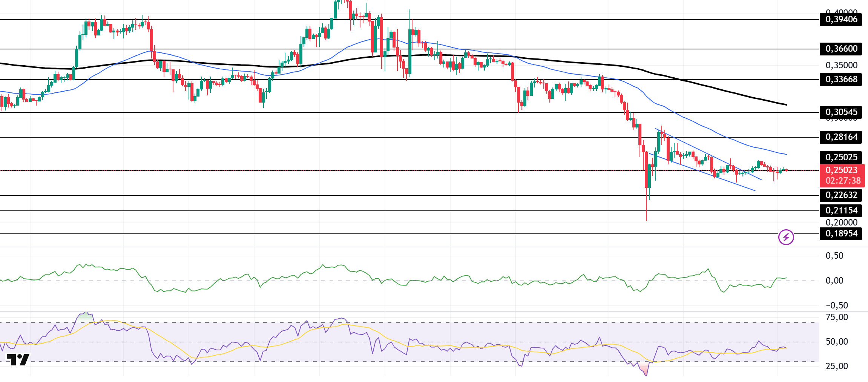Click the 0,50 oscillator scale value
Image resolution: width=868 pixels, height=382 pixels.
click(834, 256)
